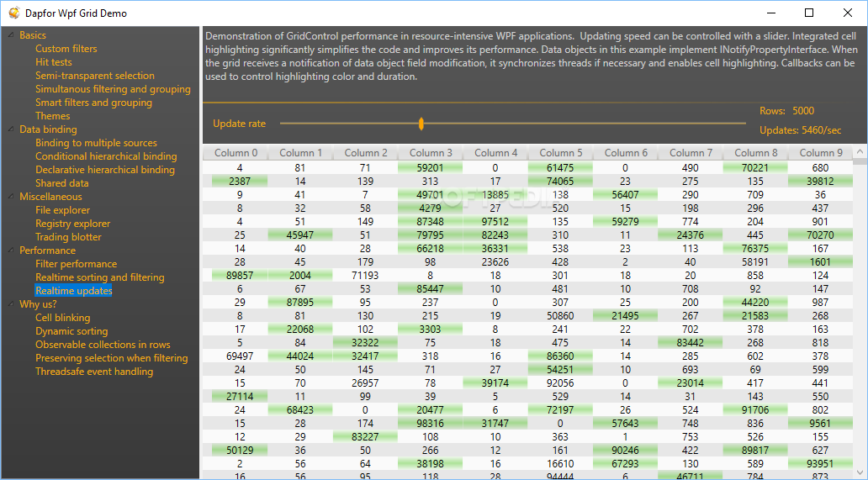The image size is (868, 480).
Task: Open Simultanous filtering and grouping
Action: [x=113, y=89]
